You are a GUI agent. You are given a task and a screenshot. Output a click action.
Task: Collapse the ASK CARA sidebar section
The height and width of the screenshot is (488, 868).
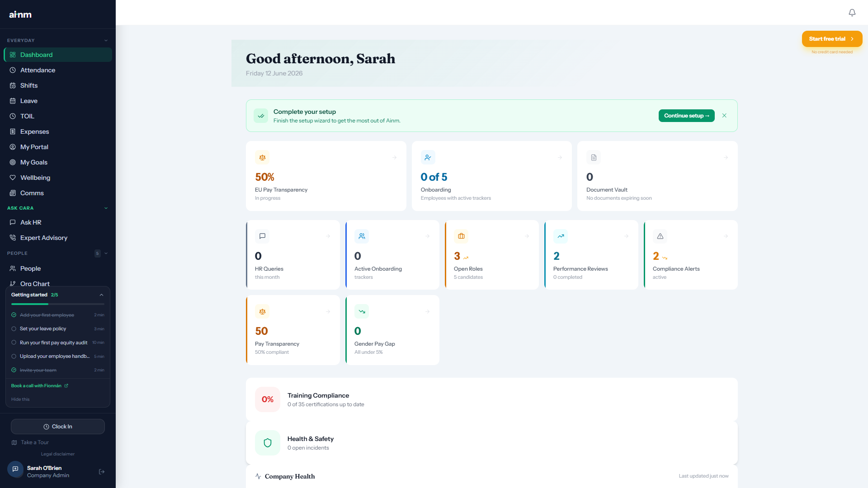pyautogui.click(x=106, y=208)
